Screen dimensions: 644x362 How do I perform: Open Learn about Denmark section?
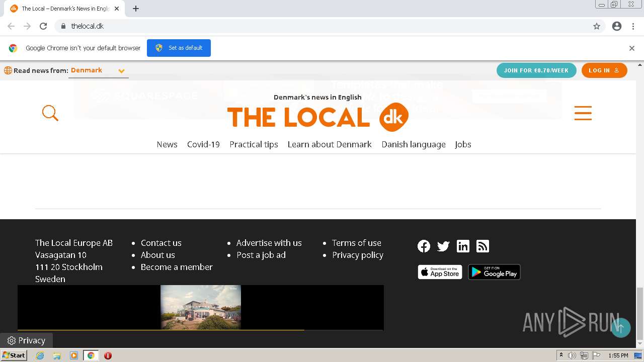pos(330,144)
